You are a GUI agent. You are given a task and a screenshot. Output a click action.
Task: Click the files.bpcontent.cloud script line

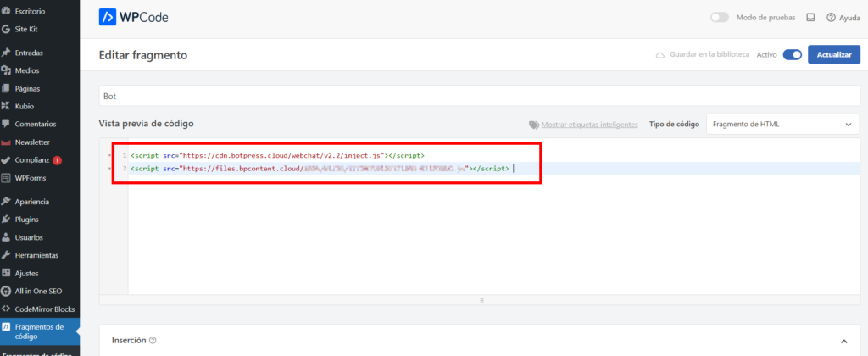tap(320, 168)
